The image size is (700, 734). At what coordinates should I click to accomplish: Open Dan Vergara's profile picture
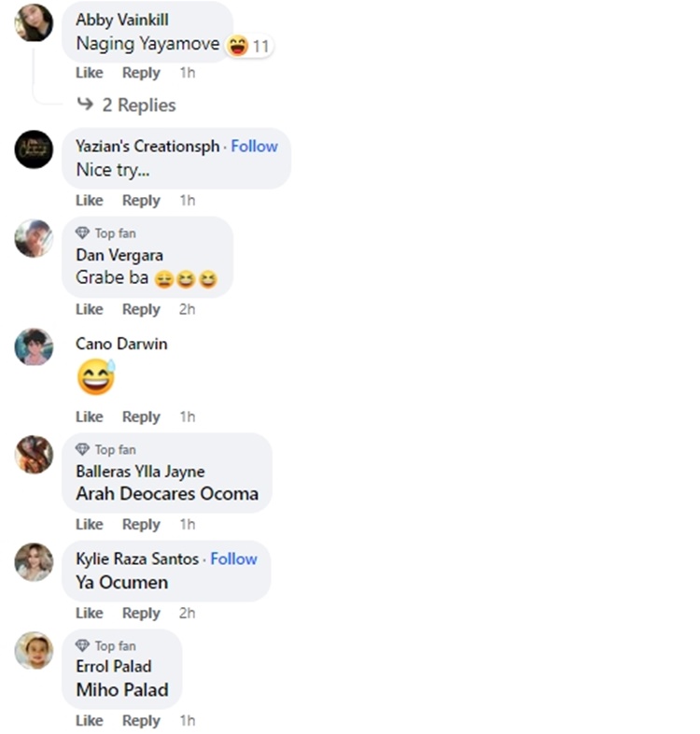click(x=34, y=238)
